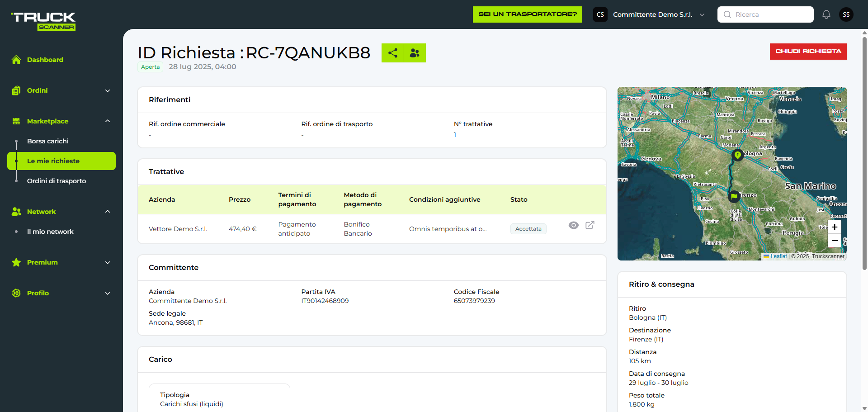Click the Stato column header
This screenshot has width=868, height=412.
[x=519, y=199]
